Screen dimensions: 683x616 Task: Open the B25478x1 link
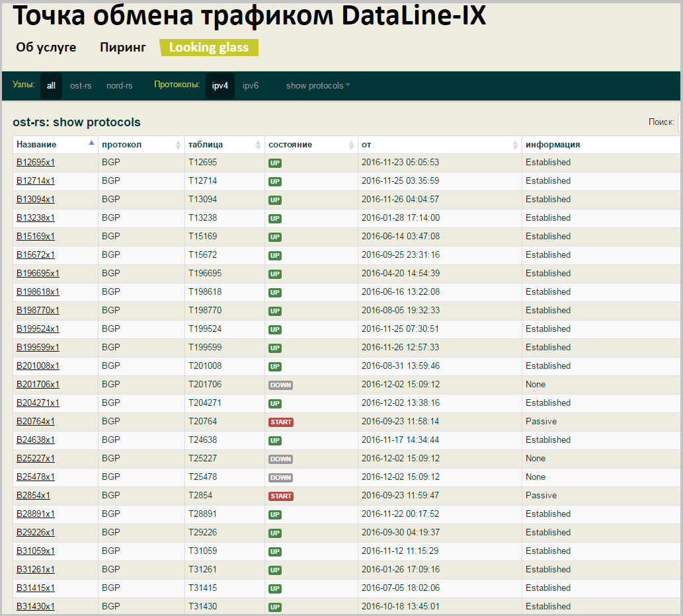coord(36,477)
